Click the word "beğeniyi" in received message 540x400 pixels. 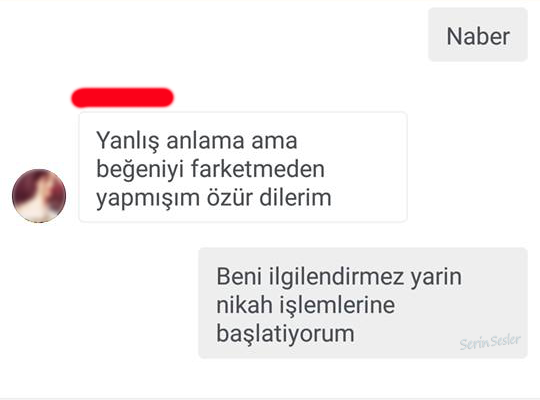140,170
